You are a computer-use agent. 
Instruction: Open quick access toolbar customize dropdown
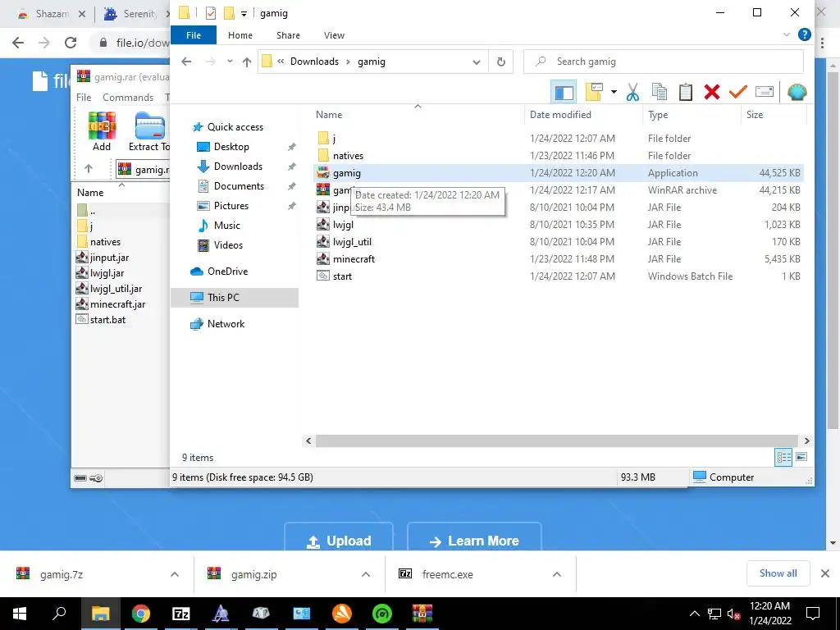click(244, 13)
